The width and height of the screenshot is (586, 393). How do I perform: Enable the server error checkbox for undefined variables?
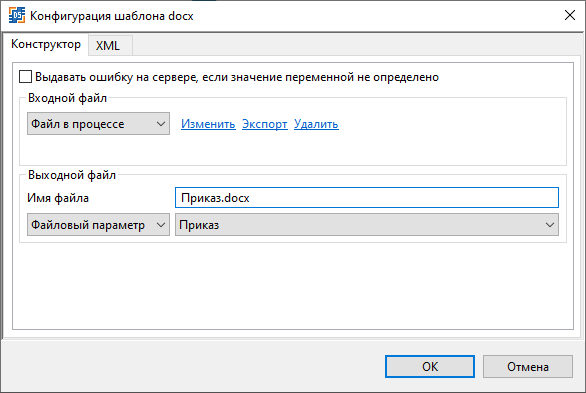click(25, 77)
